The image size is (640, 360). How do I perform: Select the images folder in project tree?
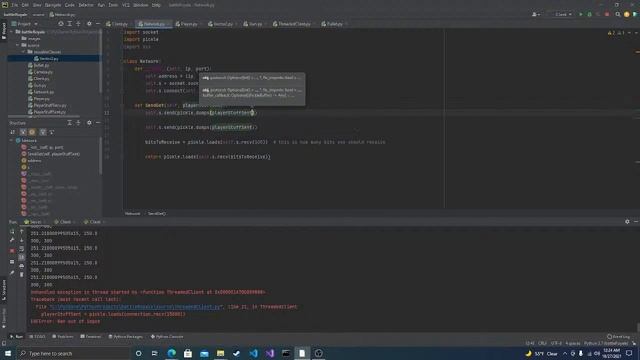pyautogui.click(x=31, y=39)
